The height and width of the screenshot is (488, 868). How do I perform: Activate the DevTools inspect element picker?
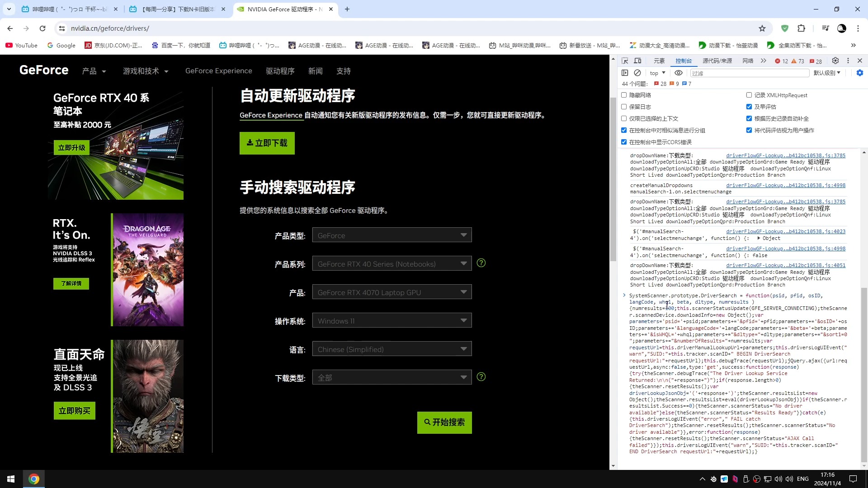point(625,61)
